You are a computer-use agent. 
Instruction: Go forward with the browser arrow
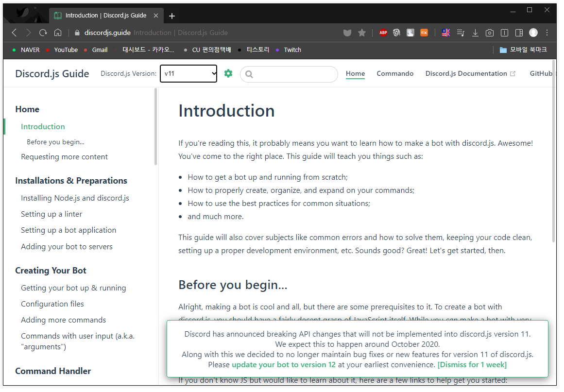coord(28,33)
